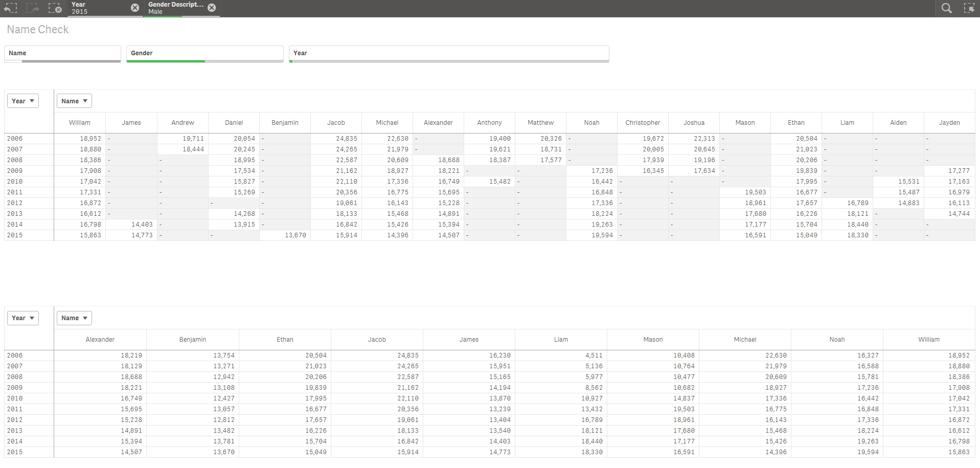Click the cell with value 13,754
Image resolution: width=980 pixels, height=468 pixels.
pyautogui.click(x=193, y=355)
